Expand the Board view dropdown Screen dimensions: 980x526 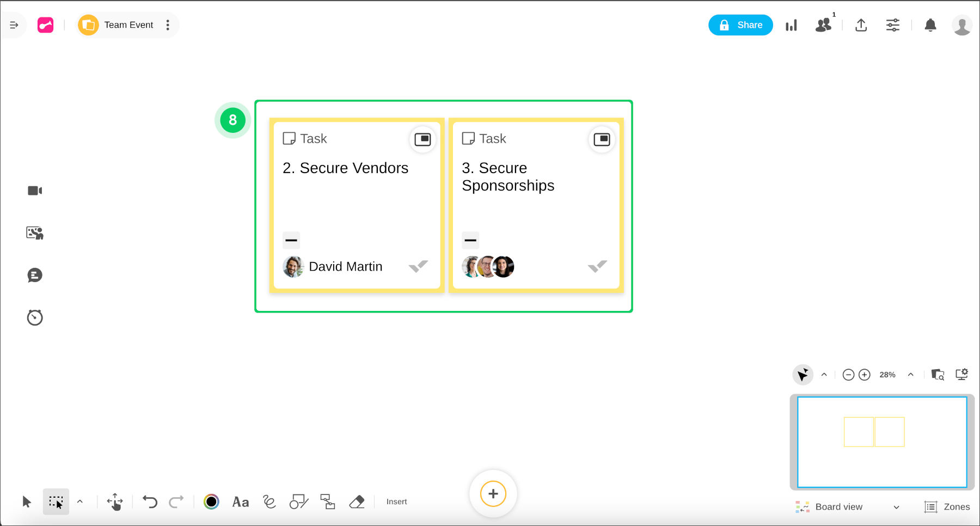point(896,507)
